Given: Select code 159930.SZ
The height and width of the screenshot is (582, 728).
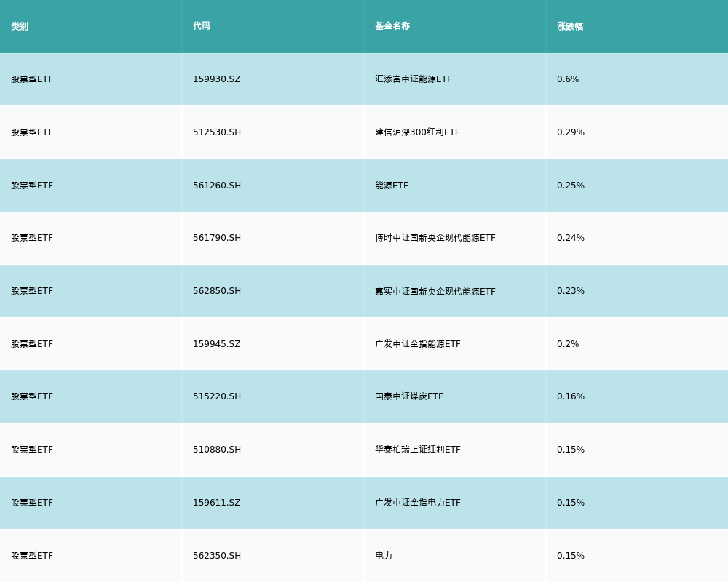Looking at the screenshot, I should click(x=217, y=79).
